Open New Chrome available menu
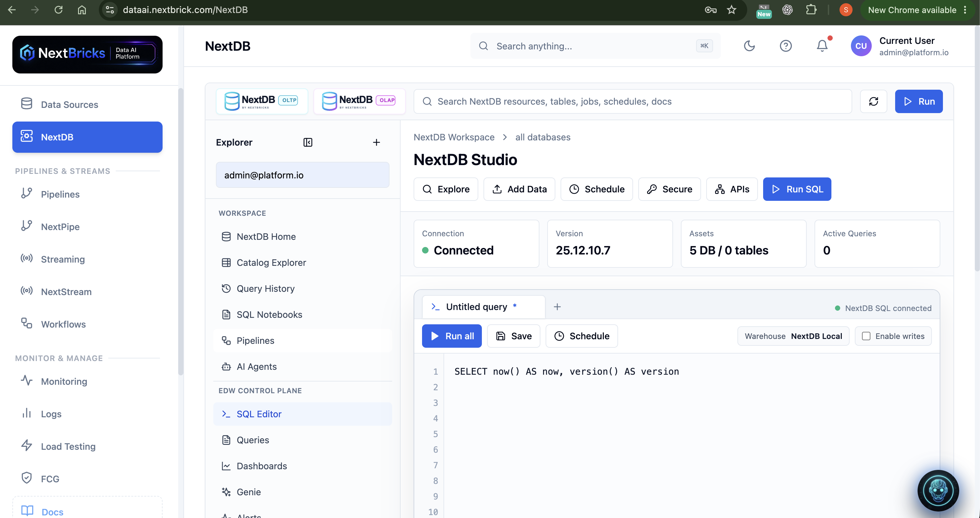This screenshot has height=518, width=980. [x=918, y=10]
